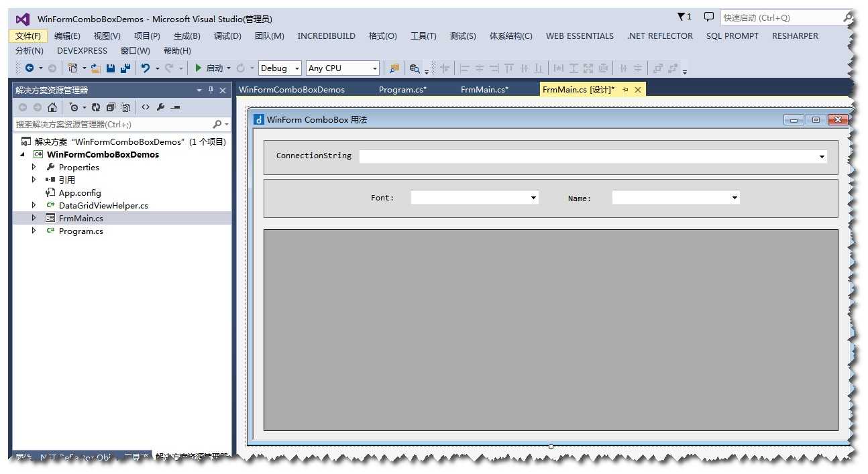Open the ConnectionString combo box dropdown
Image resolution: width=868 pixels, height=474 pixels.
tap(822, 157)
